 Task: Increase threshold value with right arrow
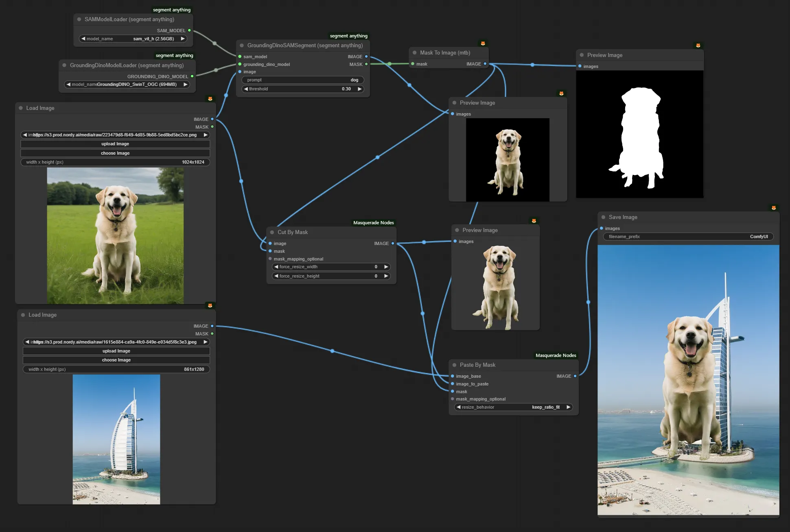pyautogui.click(x=360, y=89)
